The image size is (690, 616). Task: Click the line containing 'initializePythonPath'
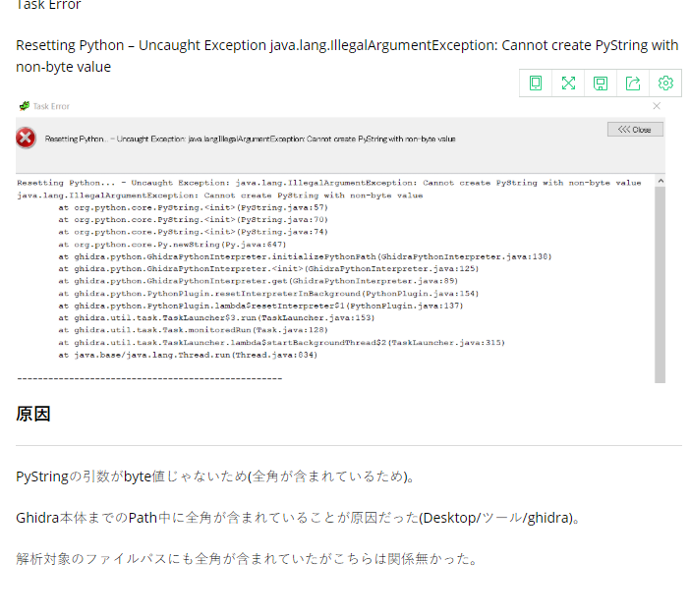(305, 256)
